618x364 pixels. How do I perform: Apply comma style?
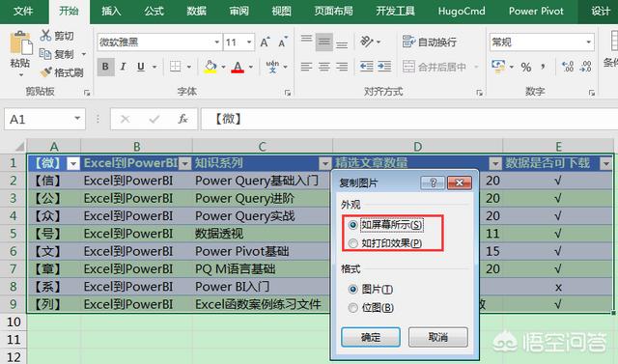pos(544,67)
